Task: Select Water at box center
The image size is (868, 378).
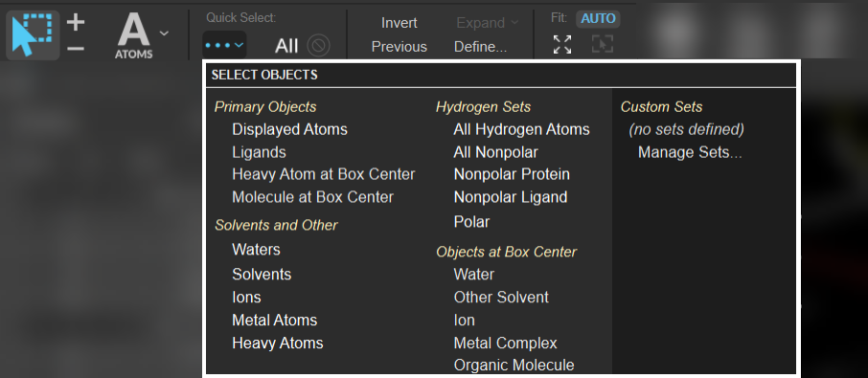Action: [x=474, y=274]
